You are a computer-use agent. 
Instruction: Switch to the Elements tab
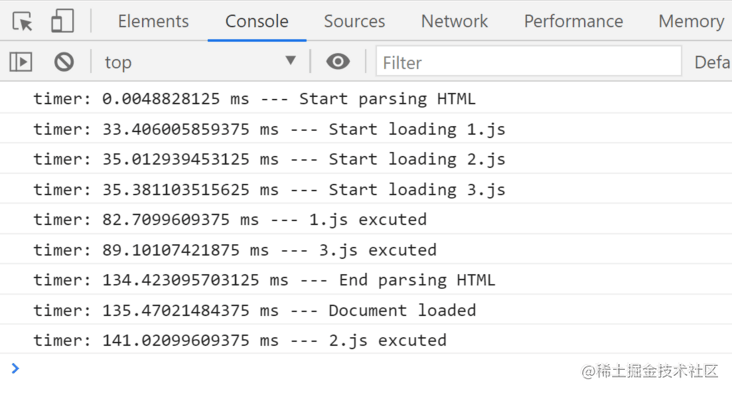tap(153, 21)
